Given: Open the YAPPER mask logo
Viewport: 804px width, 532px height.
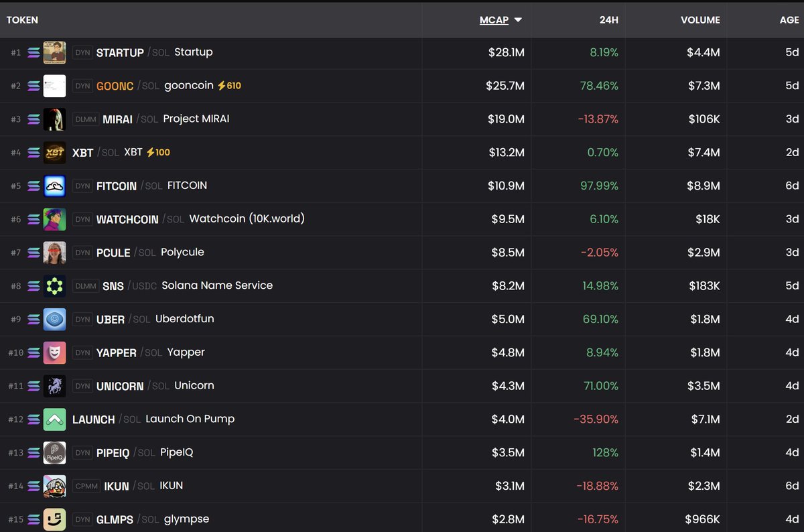Looking at the screenshot, I should [x=55, y=352].
